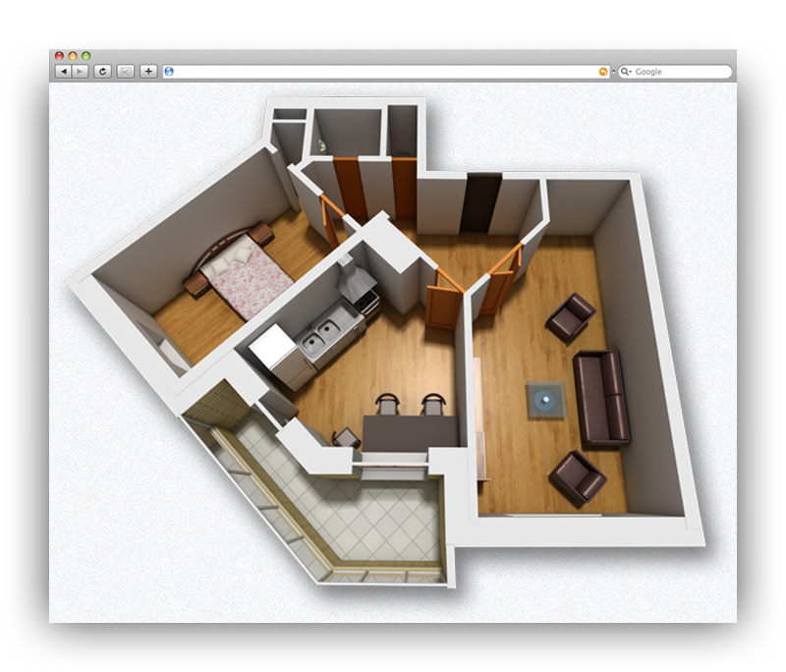
Task: Click the globe site icon in address bar
Action: [x=169, y=72]
